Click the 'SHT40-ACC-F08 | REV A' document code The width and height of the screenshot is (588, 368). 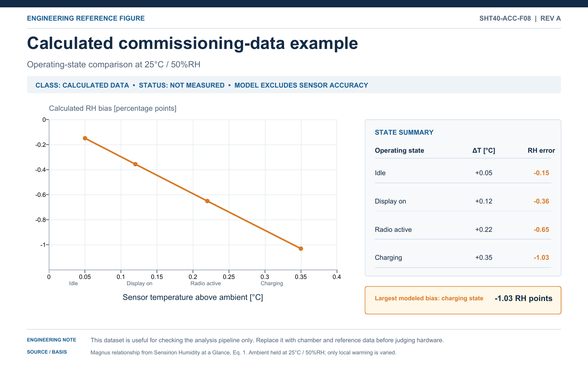(520, 18)
